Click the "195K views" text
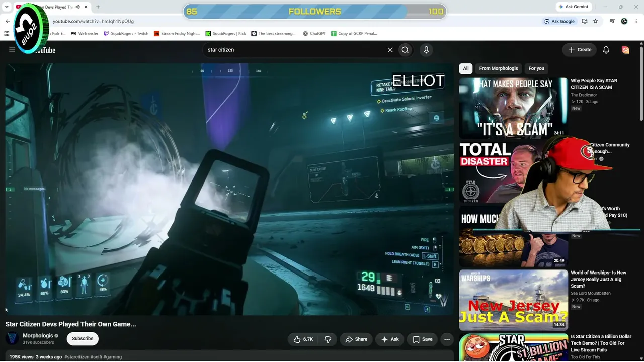This screenshot has height=362, width=644. coord(21,357)
